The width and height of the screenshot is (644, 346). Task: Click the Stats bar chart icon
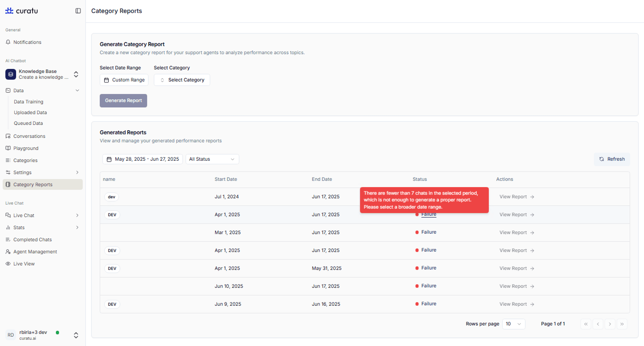[8, 227]
